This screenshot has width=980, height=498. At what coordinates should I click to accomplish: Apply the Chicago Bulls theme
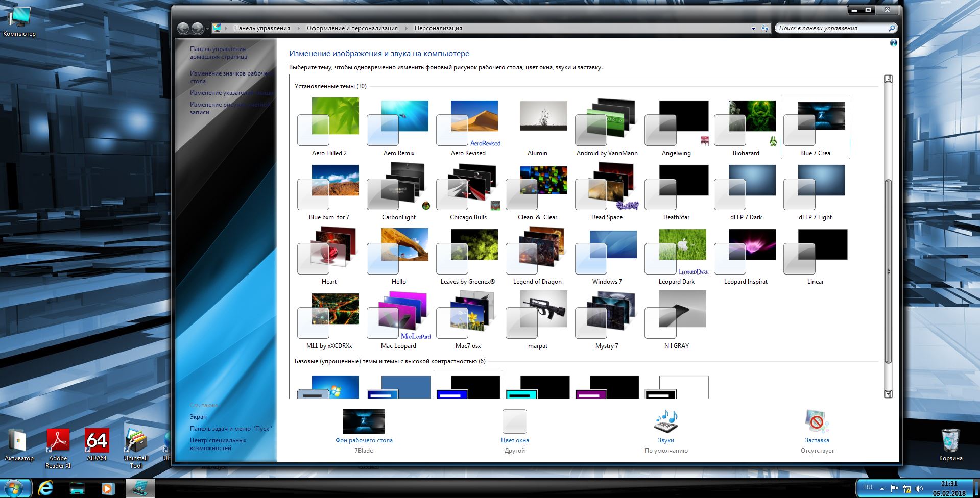(x=468, y=192)
